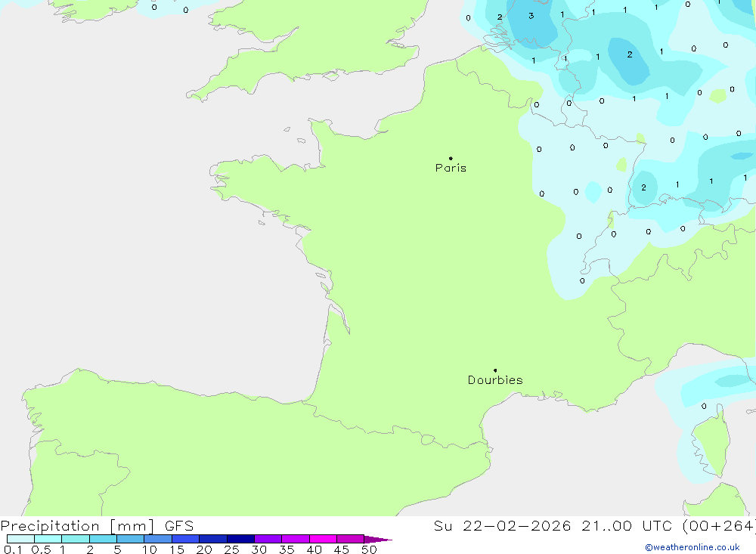
Task: Click the 5–10 mm legend swatch
Action: click(x=131, y=539)
